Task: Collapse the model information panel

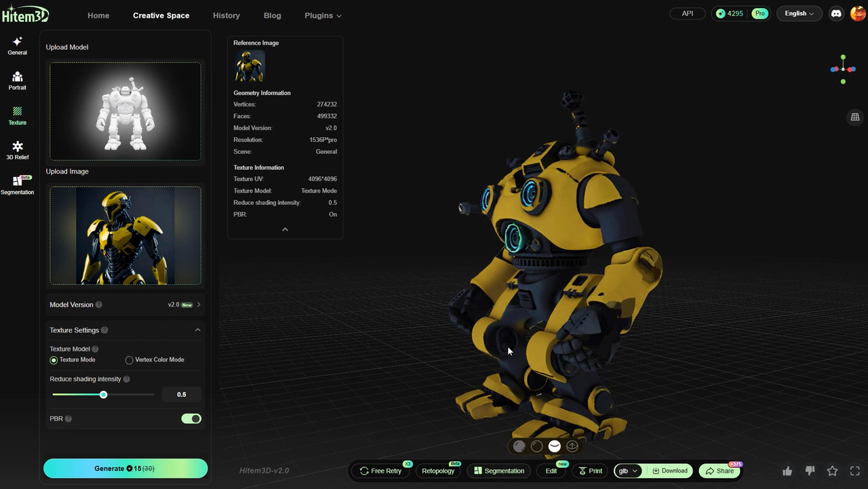Action: 285,229
